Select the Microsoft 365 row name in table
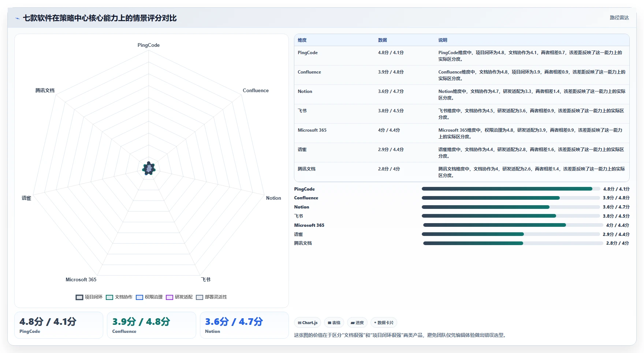The width and height of the screenshot is (644, 353). [x=312, y=130]
